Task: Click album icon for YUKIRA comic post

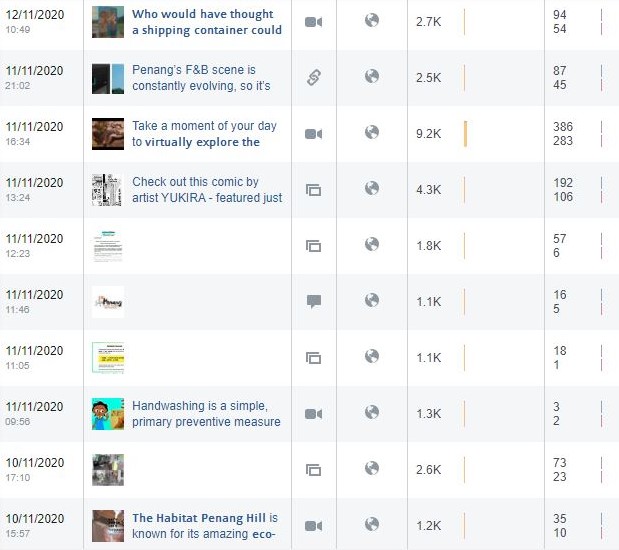Action: (313, 190)
